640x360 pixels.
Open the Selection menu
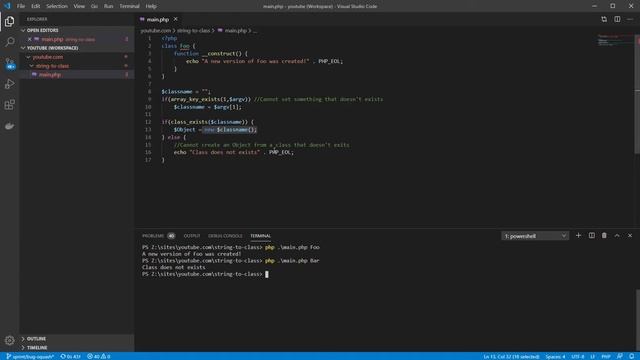[x=57, y=6]
